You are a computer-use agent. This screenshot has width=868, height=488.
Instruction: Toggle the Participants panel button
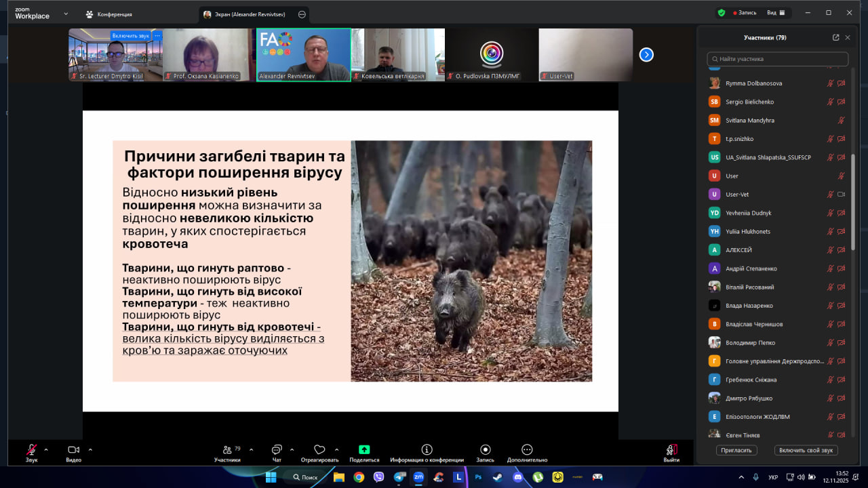(227, 450)
